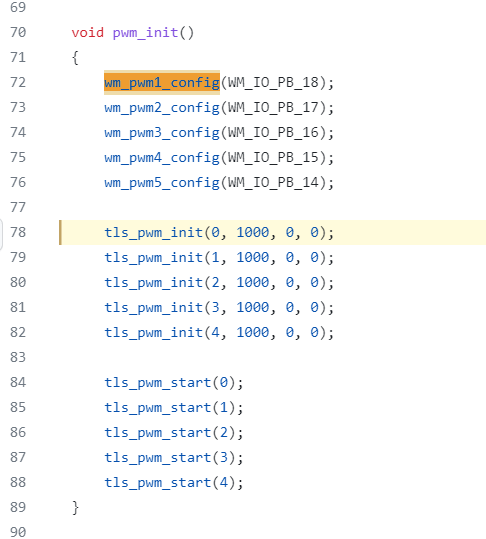This screenshot has width=486, height=539.
Task: Click the highlighted wm_pwm1_config function call
Action: 162,82
